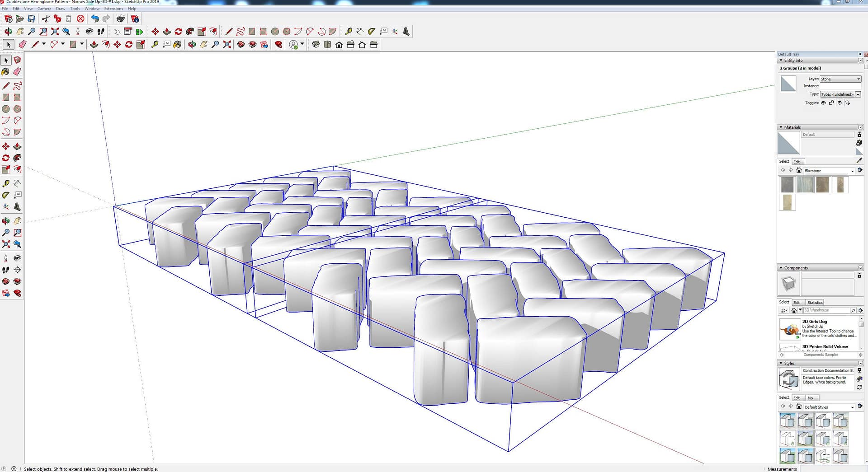
Task: Switch to the Statistics tab in Components
Action: (x=815, y=303)
